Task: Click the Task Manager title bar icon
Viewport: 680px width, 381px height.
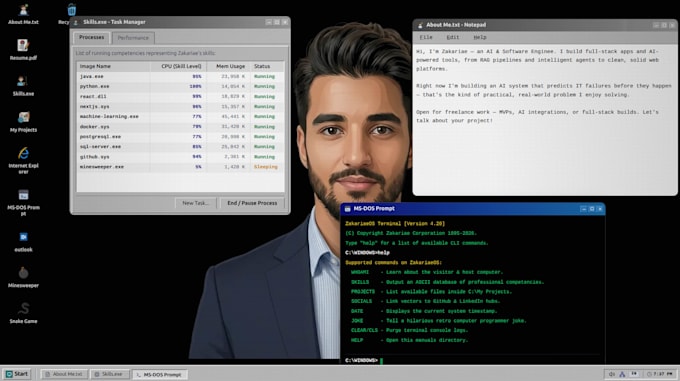Action: (x=76, y=22)
